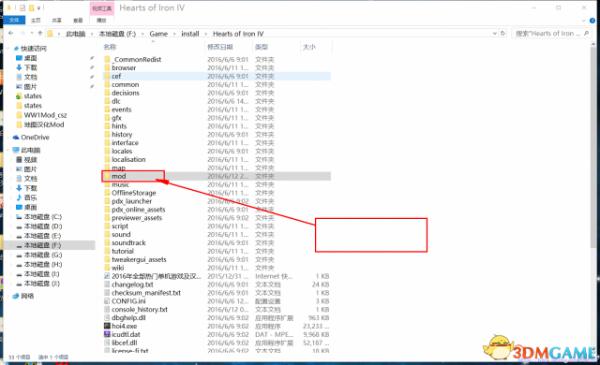Refresh the folder via address bar refresh icon
600x365 pixels.
pos(503,34)
